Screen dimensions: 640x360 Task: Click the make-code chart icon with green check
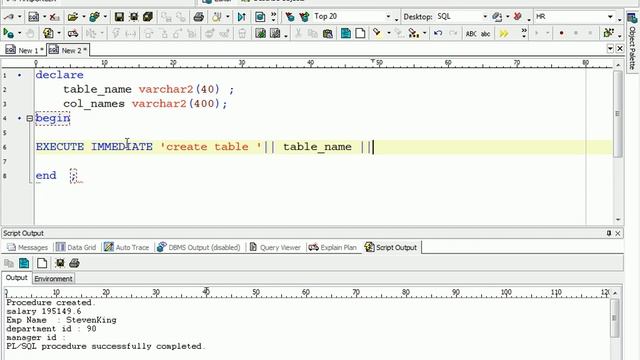[260, 33]
